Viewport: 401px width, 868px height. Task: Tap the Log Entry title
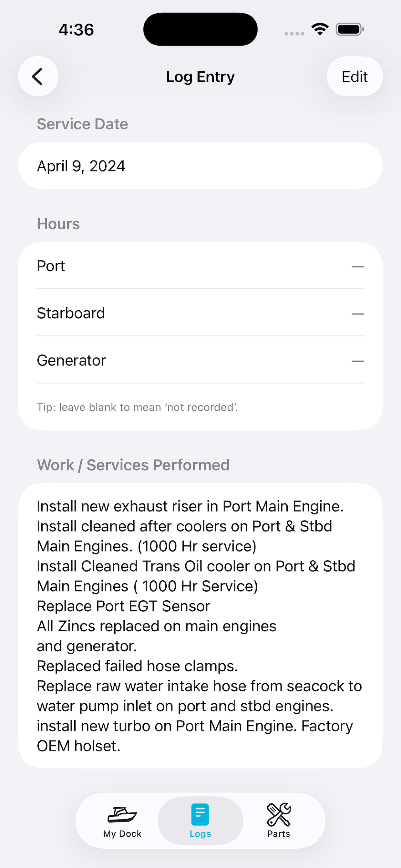(200, 77)
